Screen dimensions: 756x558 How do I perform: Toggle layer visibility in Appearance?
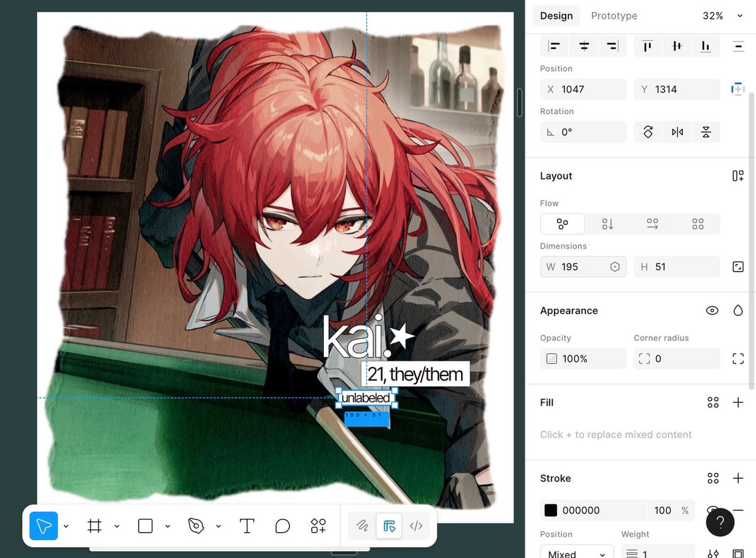click(x=713, y=310)
